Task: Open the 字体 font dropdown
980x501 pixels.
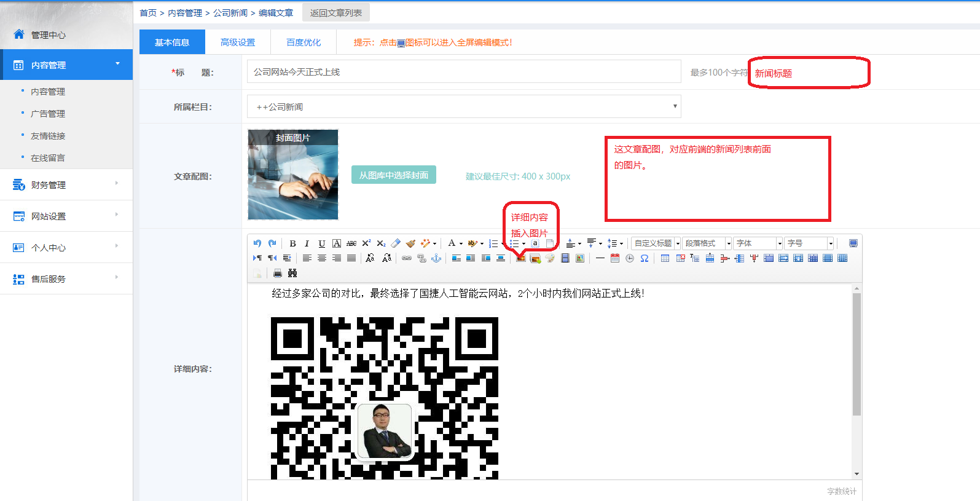Action: 758,243
